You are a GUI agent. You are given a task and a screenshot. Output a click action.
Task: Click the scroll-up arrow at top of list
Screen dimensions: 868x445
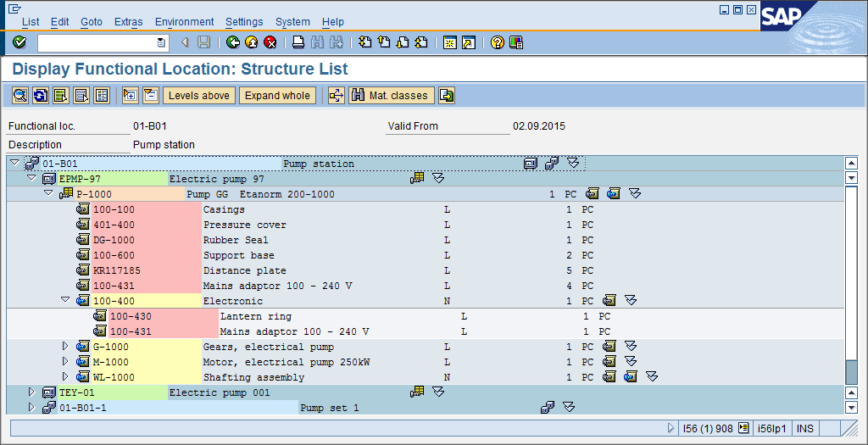tap(851, 164)
